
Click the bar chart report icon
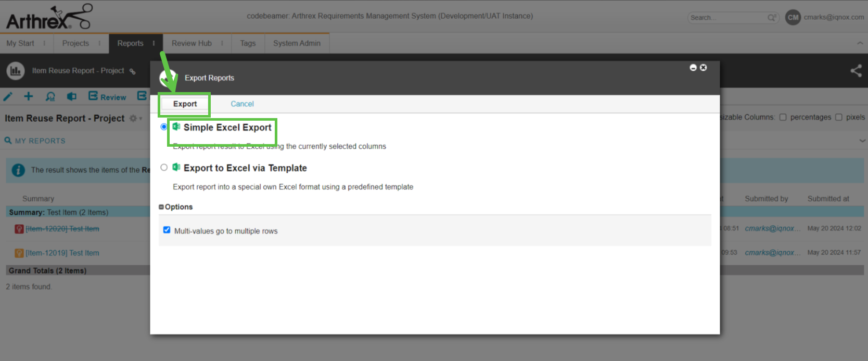(16, 71)
